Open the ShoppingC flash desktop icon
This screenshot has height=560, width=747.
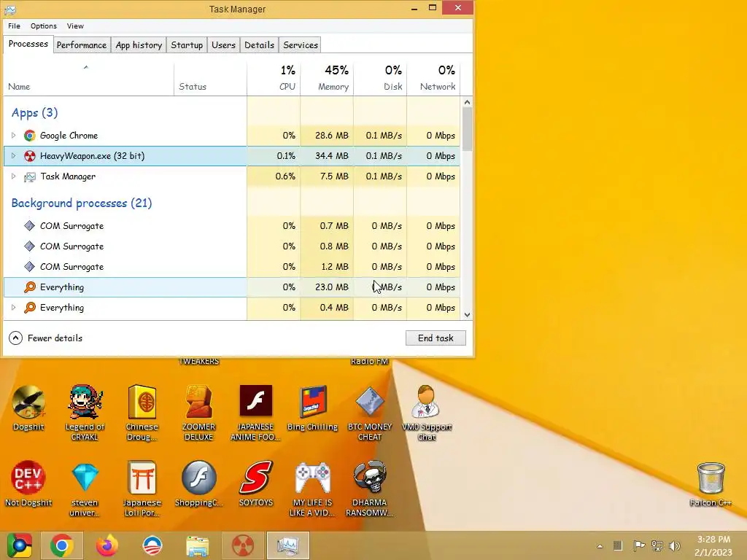198,484
